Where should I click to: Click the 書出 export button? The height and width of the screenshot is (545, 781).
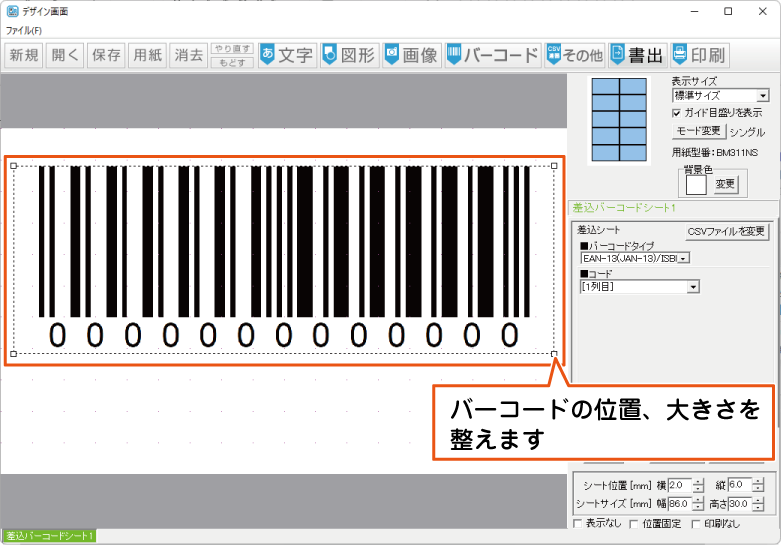click(x=638, y=55)
